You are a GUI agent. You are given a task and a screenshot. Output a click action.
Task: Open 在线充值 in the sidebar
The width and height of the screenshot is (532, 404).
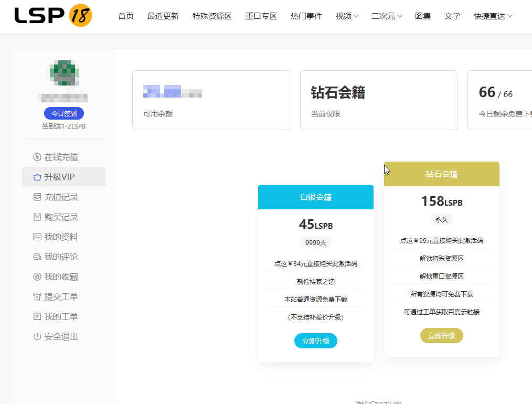tap(64, 157)
